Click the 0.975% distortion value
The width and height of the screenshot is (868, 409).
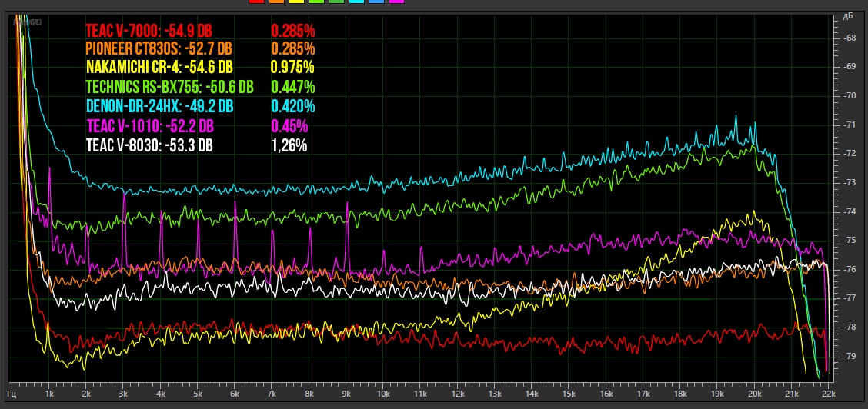point(292,68)
